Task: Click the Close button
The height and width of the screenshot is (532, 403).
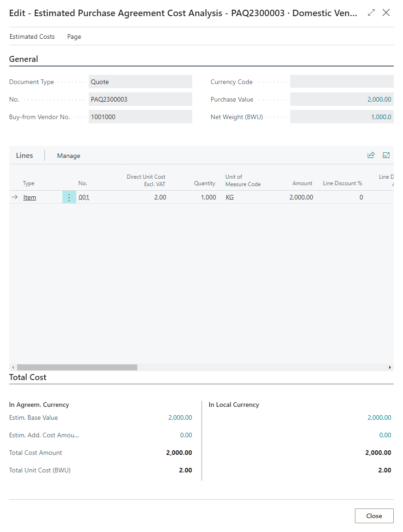Action: [x=374, y=516]
